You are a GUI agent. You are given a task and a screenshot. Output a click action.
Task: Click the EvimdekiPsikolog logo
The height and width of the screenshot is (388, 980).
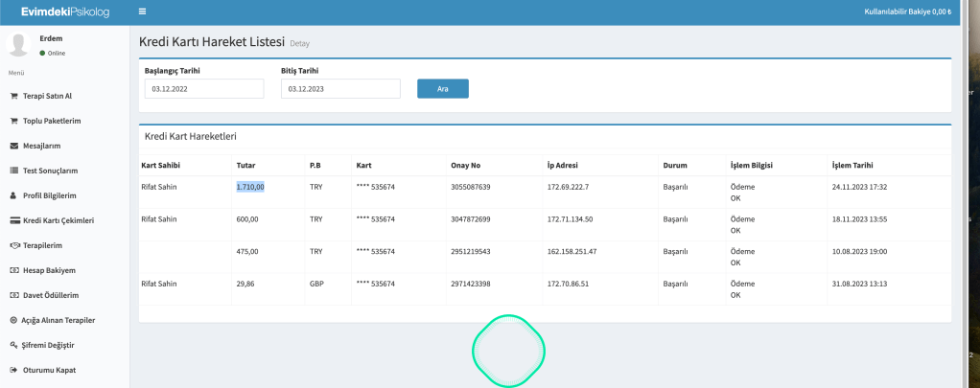[x=65, y=11]
